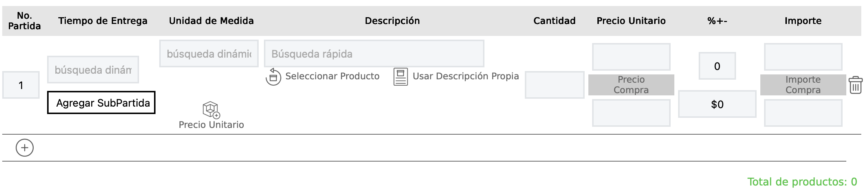Click the Precio Unitario cube icon

pos(211,110)
